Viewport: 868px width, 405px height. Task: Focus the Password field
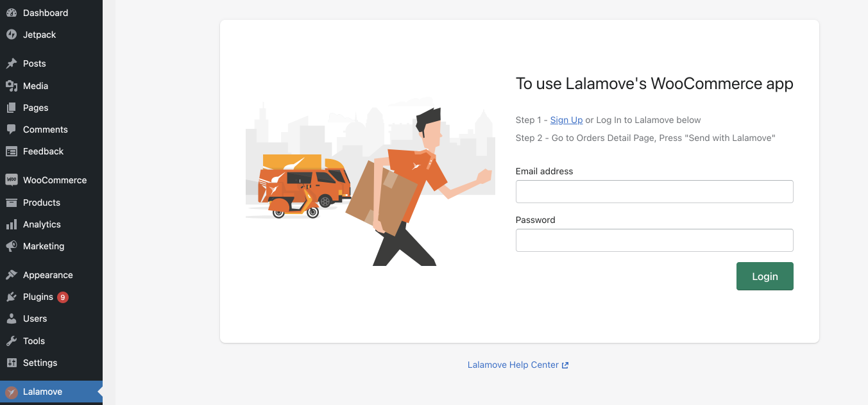click(654, 240)
